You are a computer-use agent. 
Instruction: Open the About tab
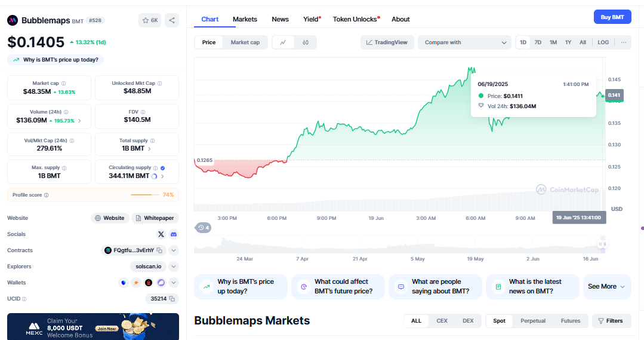(400, 19)
